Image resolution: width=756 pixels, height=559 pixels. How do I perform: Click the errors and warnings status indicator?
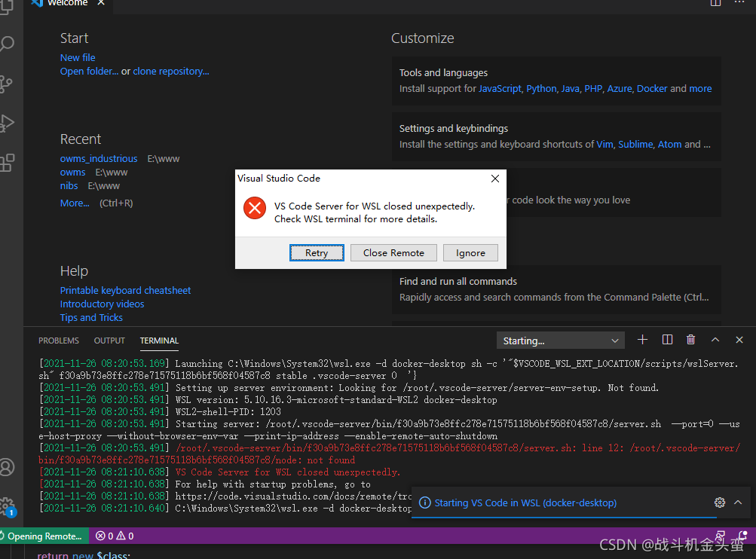point(114,536)
